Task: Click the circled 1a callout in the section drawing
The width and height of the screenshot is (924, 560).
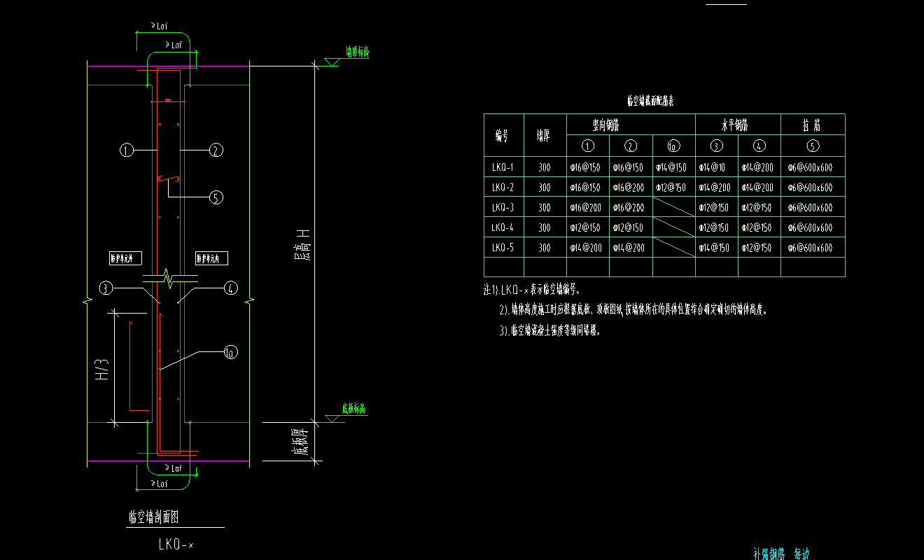Action: [x=231, y=353]
